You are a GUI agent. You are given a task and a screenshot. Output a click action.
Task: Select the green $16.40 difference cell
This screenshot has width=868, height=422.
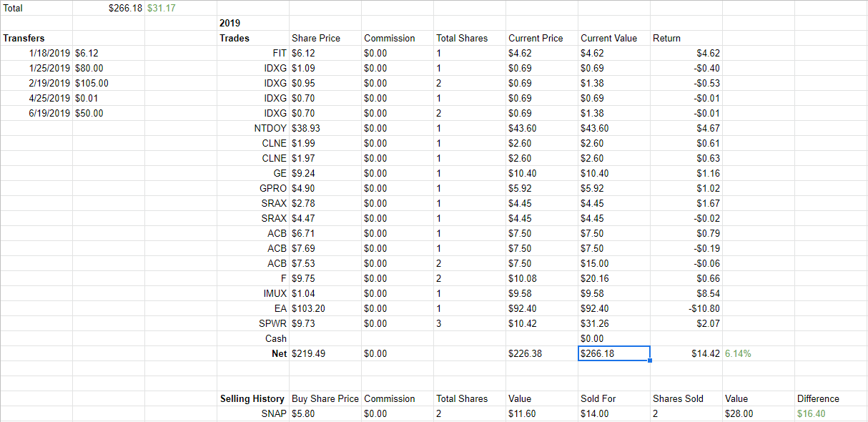pos(812,413)
